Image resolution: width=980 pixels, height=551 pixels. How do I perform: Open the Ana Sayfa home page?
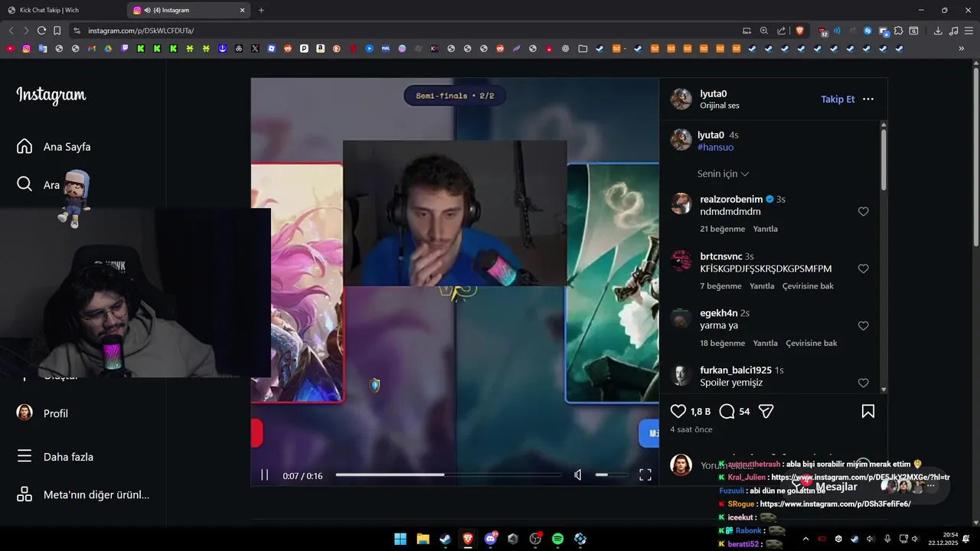(x=54, y=147)
